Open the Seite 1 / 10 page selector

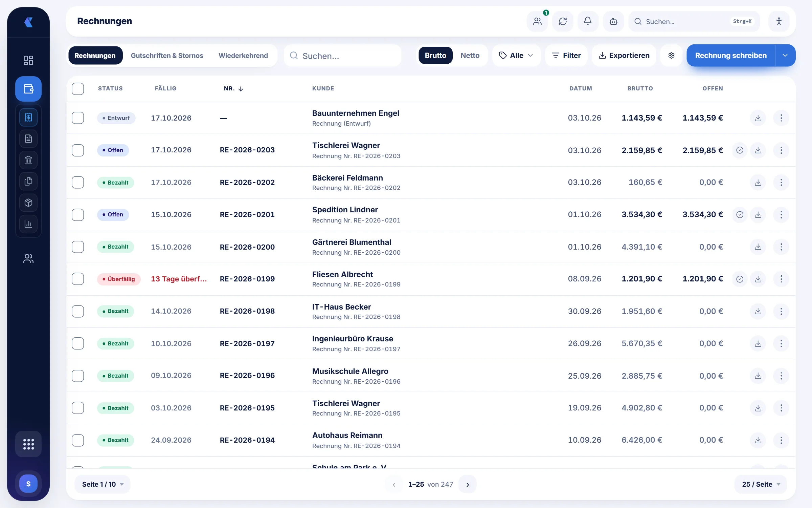(x=103, y=484)
